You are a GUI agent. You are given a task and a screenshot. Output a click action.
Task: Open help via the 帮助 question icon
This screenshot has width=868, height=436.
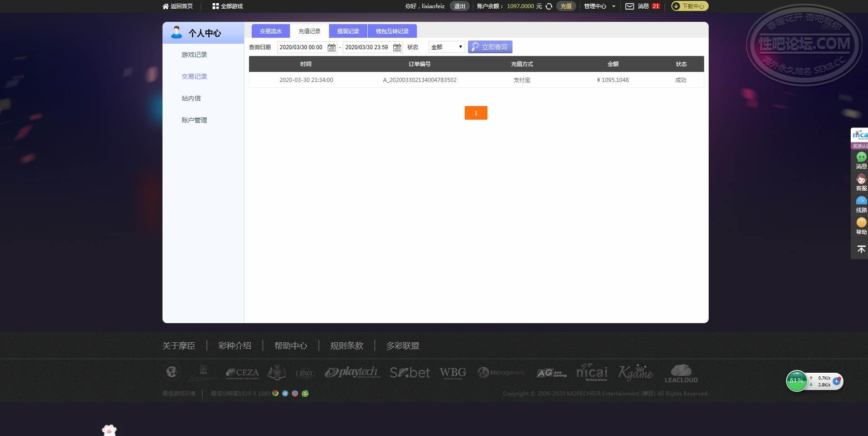(x=861, y=222)
